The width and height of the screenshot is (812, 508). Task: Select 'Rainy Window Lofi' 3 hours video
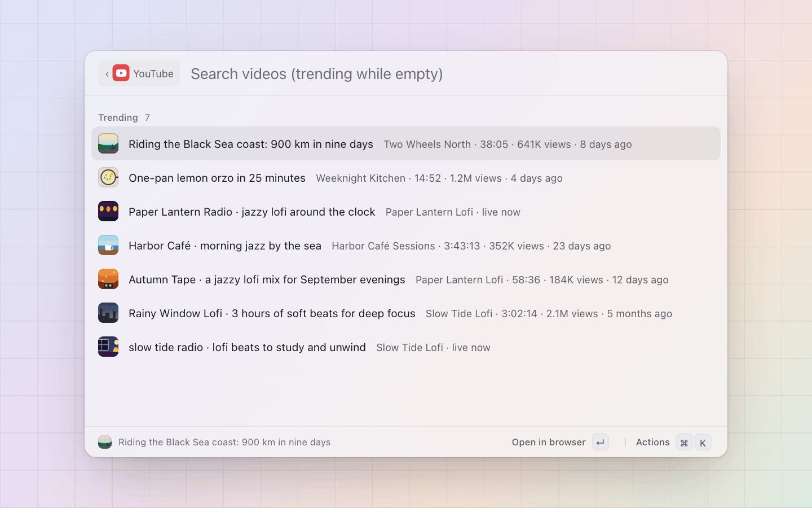[272, 313]
